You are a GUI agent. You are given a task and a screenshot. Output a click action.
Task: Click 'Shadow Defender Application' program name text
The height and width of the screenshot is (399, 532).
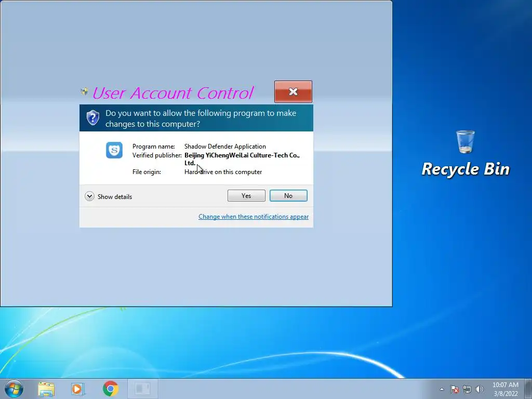coord(225,146)
